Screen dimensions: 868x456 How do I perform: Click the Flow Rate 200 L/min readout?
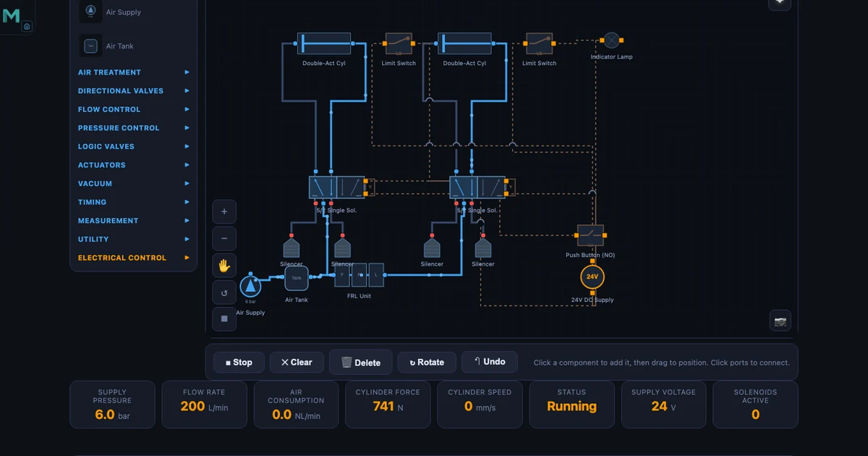205,405
